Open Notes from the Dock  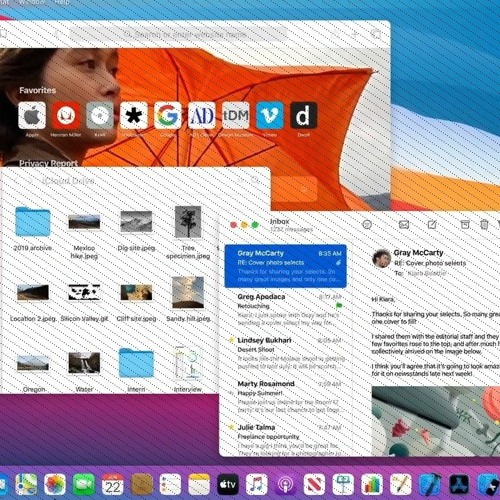[199, 484]
